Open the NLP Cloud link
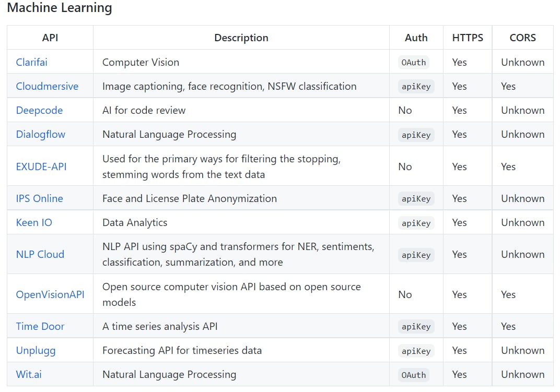 [40, 254]
